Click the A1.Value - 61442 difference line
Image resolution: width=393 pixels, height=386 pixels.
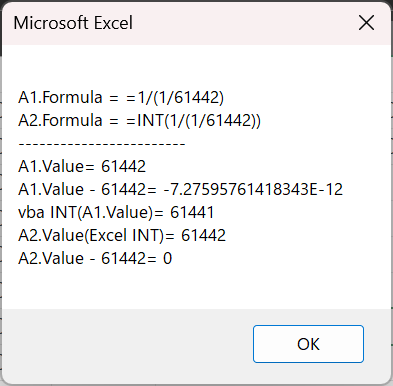[180, 189]
